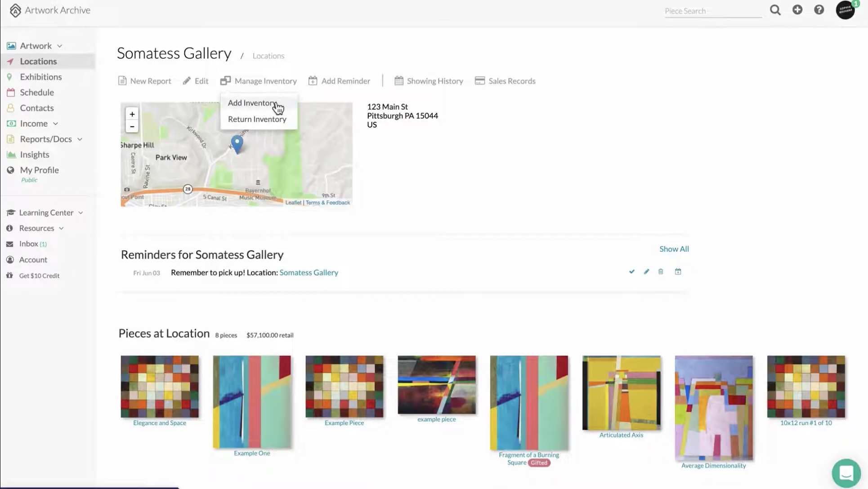Select Add Inventory from the menu

pos(252,103)
